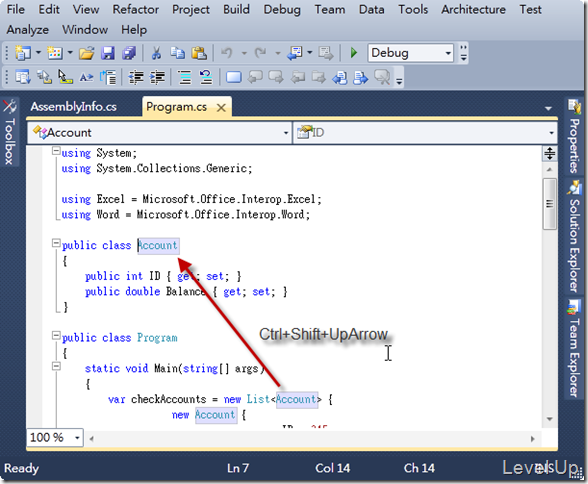588x484 pixels.
Task: Click the Navigate Forward icon
Action: (326, 53)
